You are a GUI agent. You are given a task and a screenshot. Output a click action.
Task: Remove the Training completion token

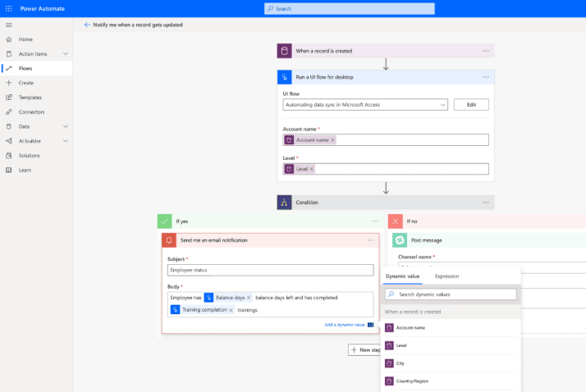pyautogui.click(x=231, y=310)
